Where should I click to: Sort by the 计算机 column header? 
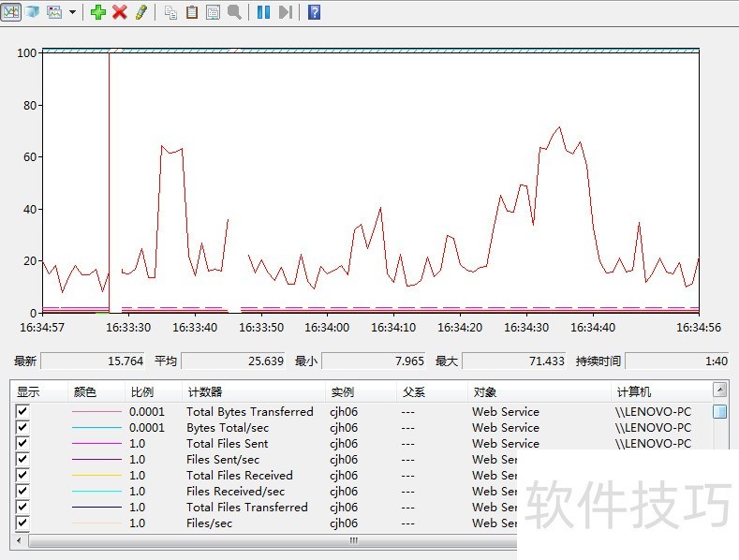tap(661, 391)
